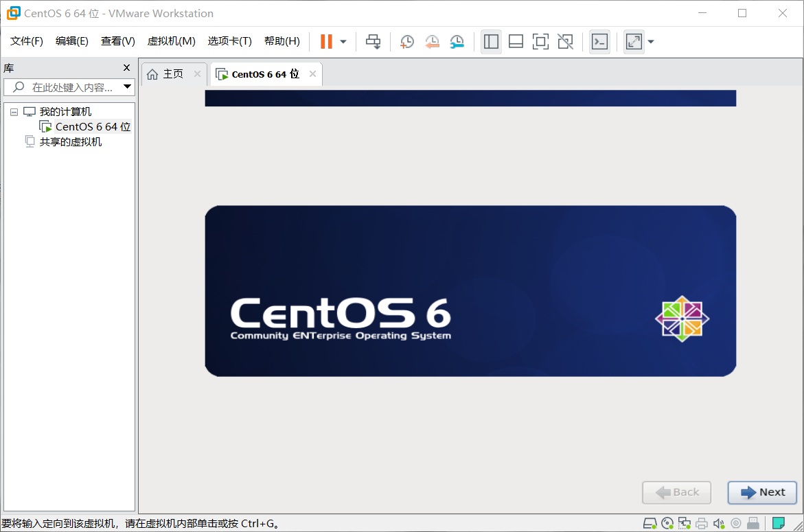
Task: Click the network adapter status icon
Action: [685, 523]
